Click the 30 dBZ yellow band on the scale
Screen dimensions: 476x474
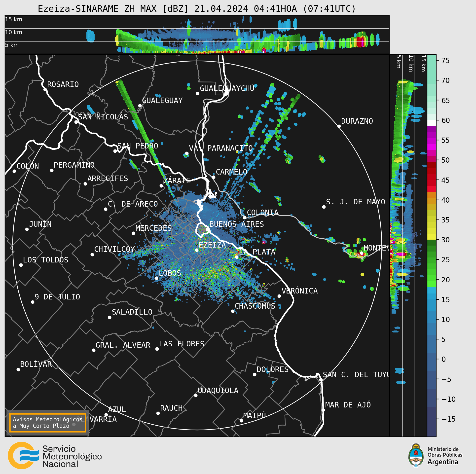point(432,236)
